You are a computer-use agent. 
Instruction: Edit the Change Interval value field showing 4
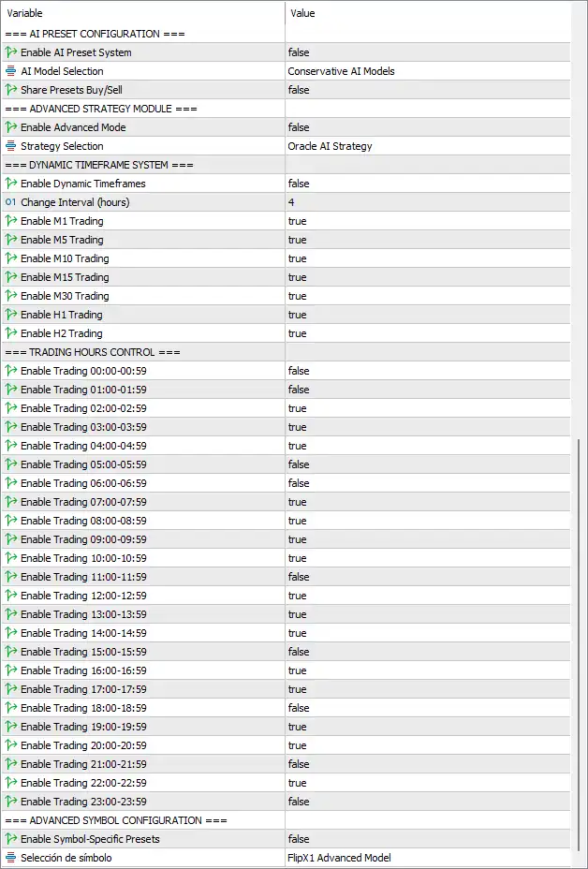tap(427, 202)
